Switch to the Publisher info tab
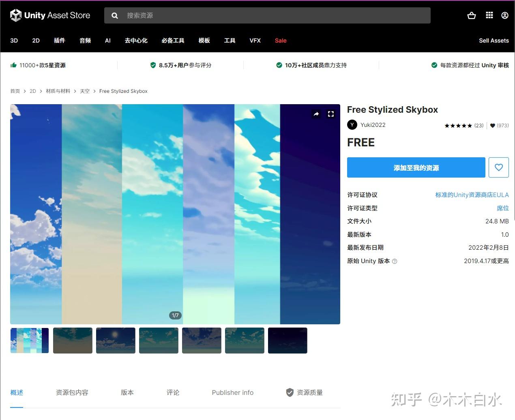 click(232, 392)
